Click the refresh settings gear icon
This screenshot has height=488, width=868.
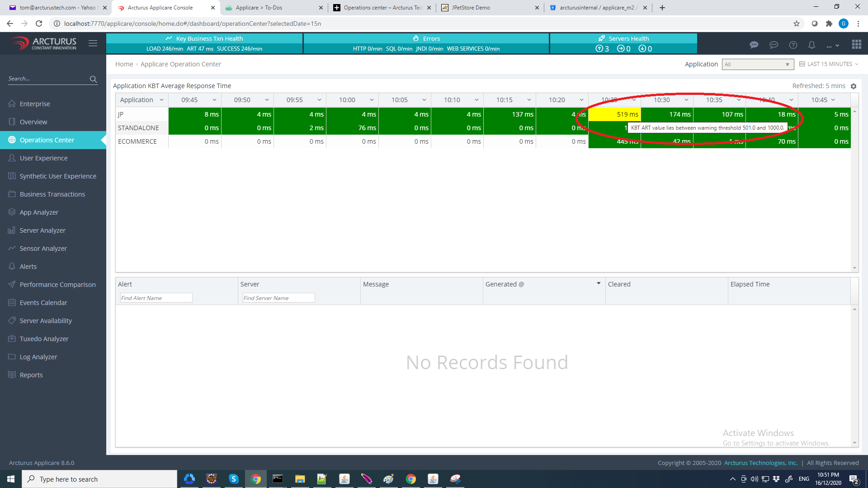(854, 86)
